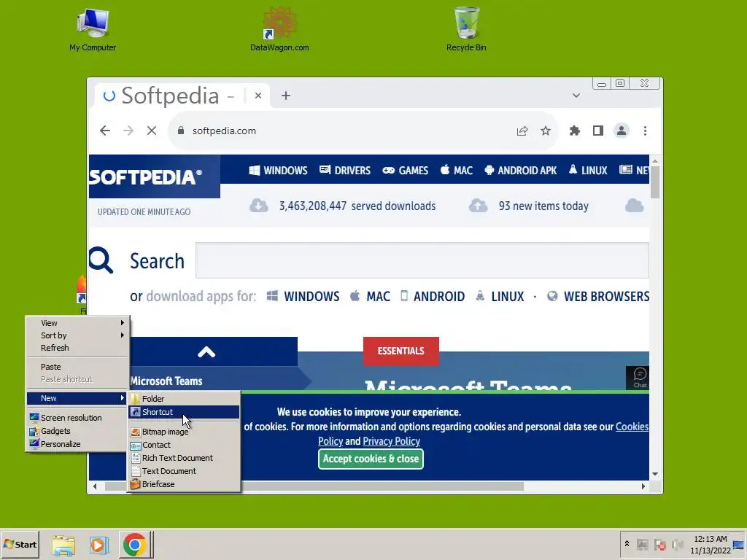Open Recycle Bin desktop icon
Image resolution: width=747 pixels, height=560 pixels.
pyautogui.click(x=466, y=29)
